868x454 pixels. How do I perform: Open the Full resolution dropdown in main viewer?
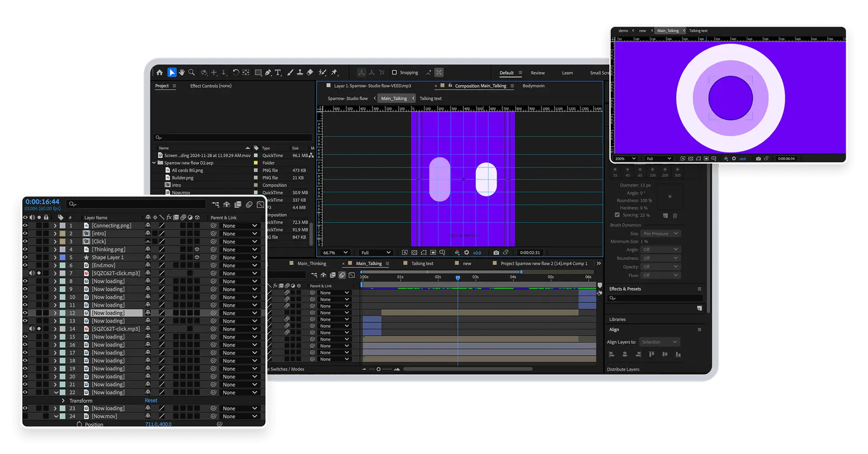375,253
